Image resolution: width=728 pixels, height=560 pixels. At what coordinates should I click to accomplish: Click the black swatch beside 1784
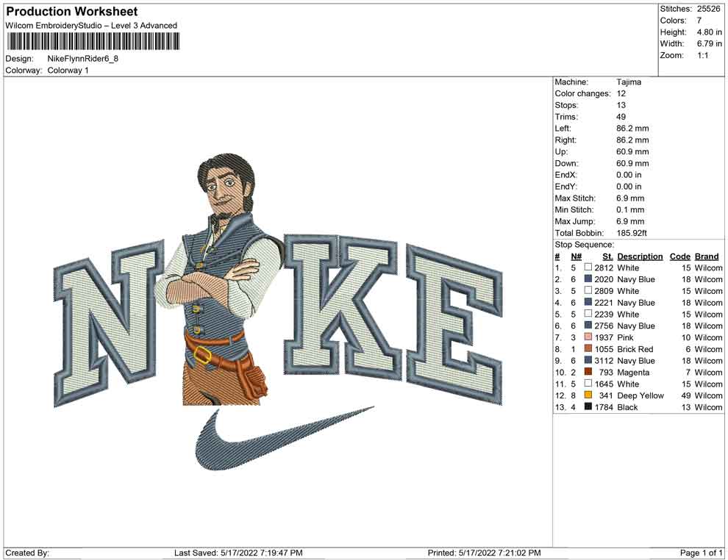click(x=588, y=406)
